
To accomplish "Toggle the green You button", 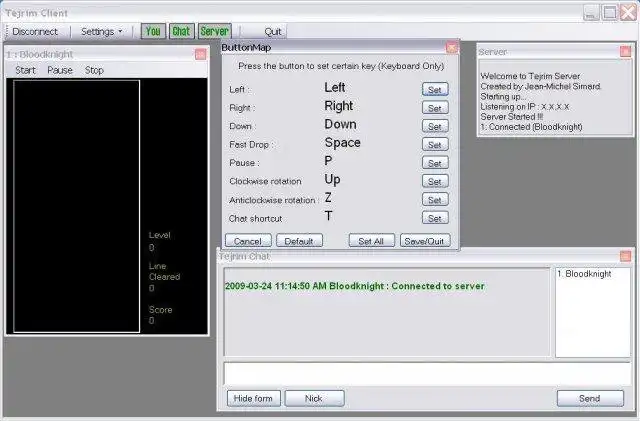I will tap(153, 31).
